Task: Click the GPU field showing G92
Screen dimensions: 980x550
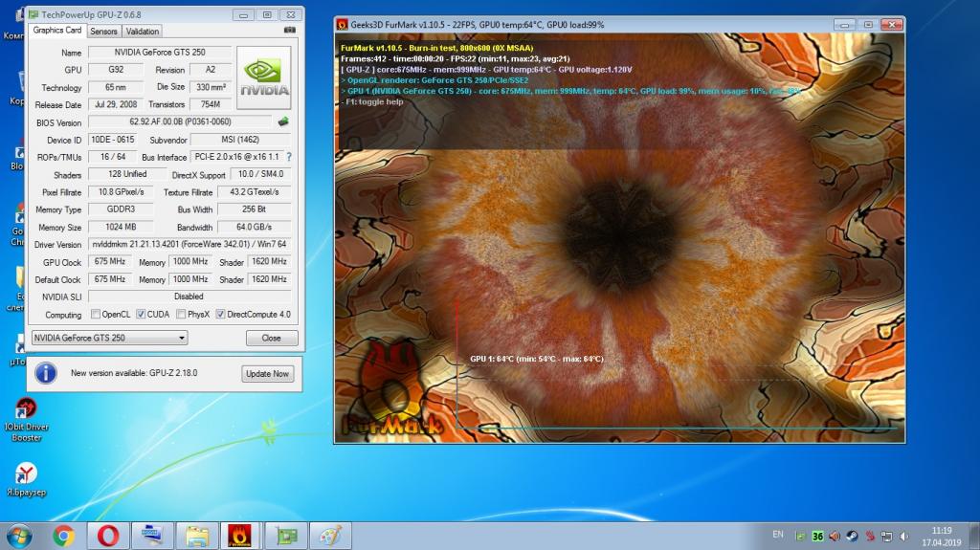Action: (116, 70)
